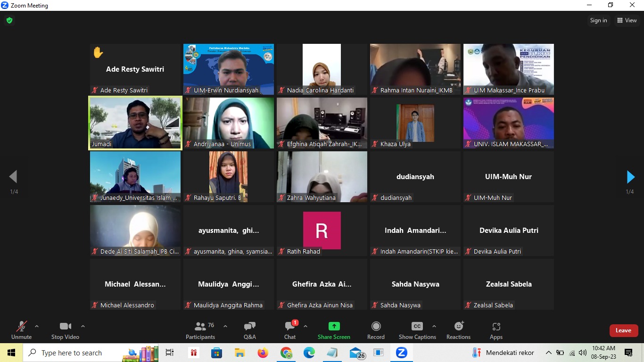This screenshot has height=362, width=644.
Task: Click the green encryption shield icon
Action: (x=9, y=20)
